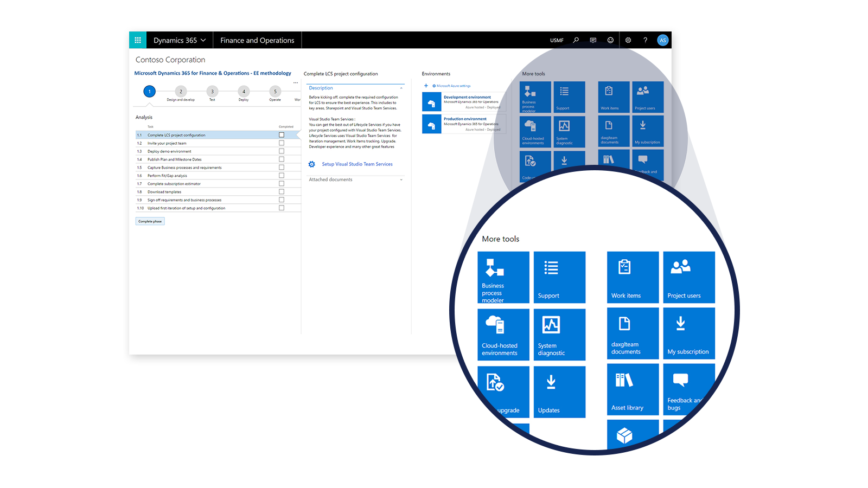Click the 'Contoso Corporation' heading
Image resolution: width=868 pixels, height=488 pixels.
[x=170, y=60]
